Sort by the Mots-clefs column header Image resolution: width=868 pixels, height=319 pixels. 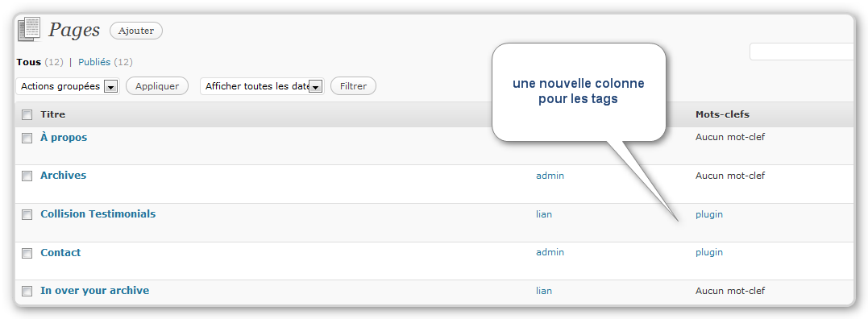722,114
